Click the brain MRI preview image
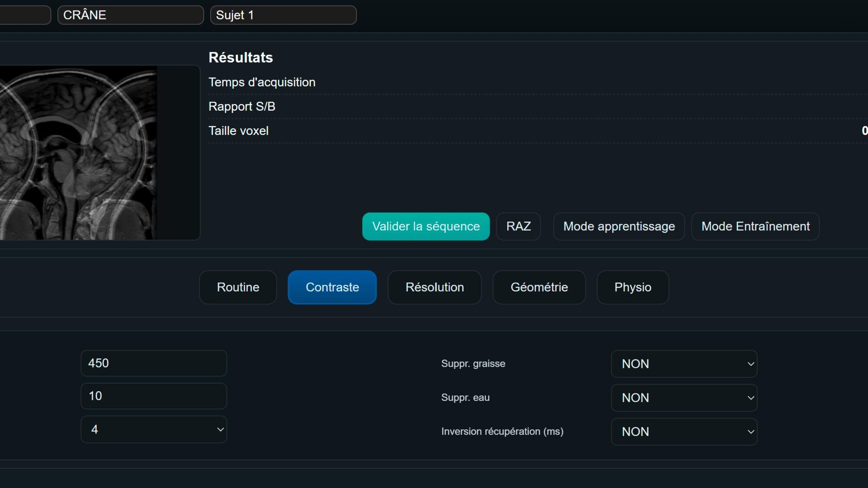This screenshot has height=488, width=868. pos(78,153)
